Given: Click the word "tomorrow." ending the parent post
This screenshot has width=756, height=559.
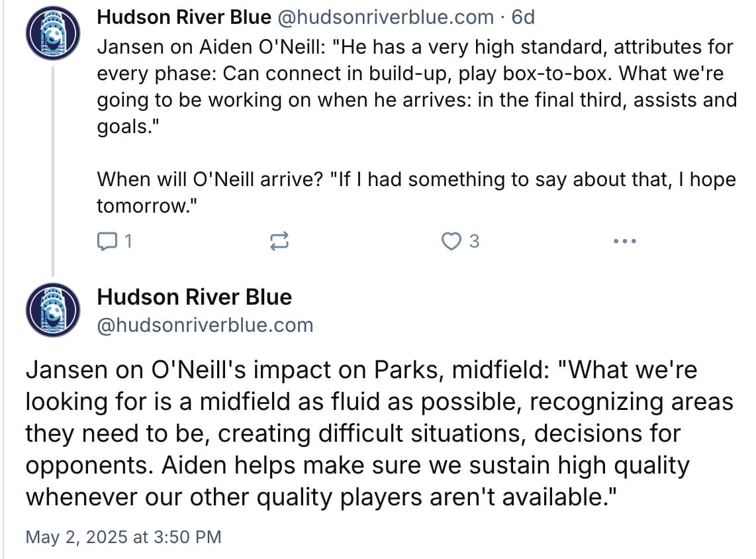Looking at the screenshot, I should click(x=147, y=206).
